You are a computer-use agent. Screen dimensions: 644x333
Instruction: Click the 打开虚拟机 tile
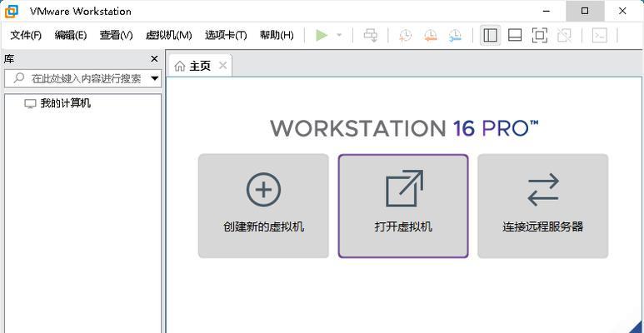pos(403,206)
